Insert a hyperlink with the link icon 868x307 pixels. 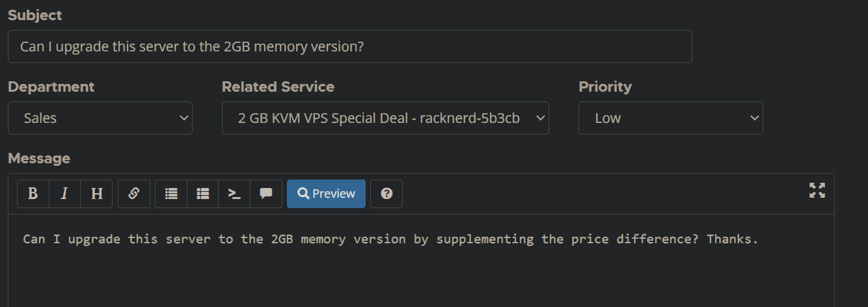click(134, 194)
